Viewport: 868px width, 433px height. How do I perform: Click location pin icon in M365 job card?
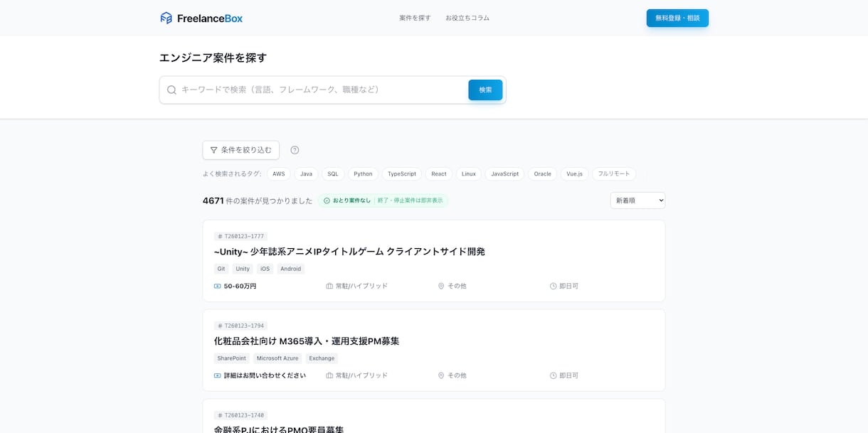coord(441,375)
